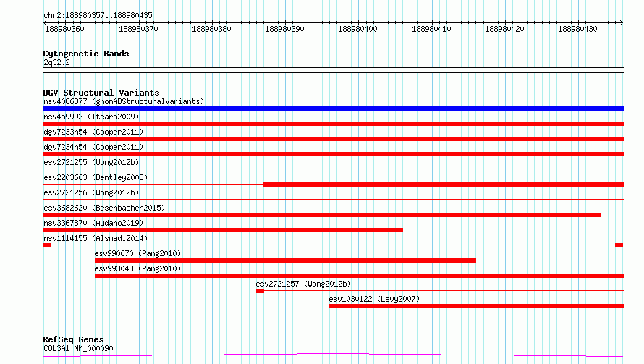Click the nsv1114155 (Alsmadi2014) label

[x=96, y=238]
